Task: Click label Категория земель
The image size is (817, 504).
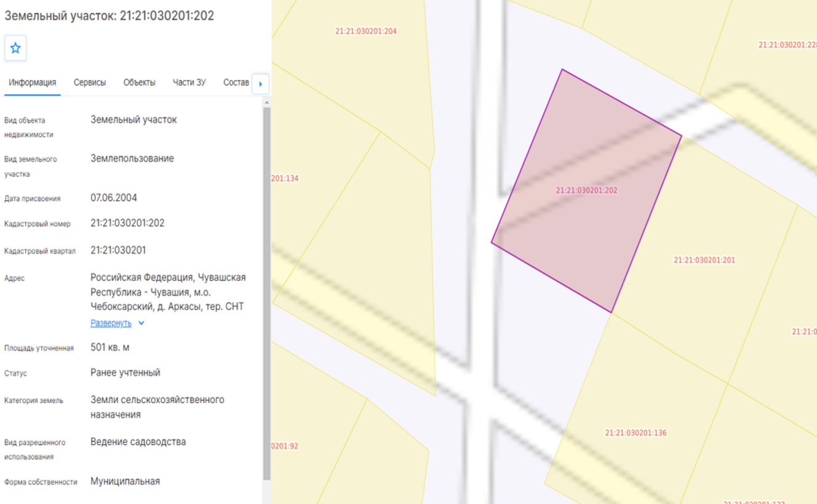Action: click(34, 400)
